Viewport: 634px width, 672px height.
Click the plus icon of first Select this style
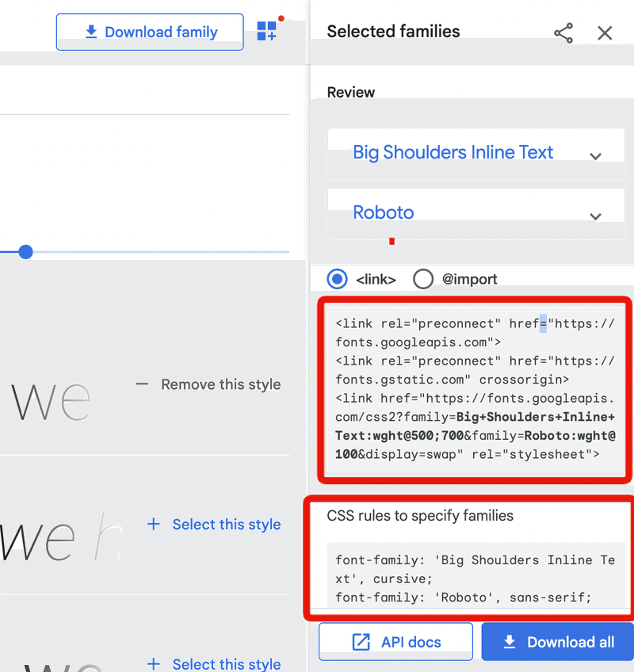pyautogui.click(x=154, y=524)
